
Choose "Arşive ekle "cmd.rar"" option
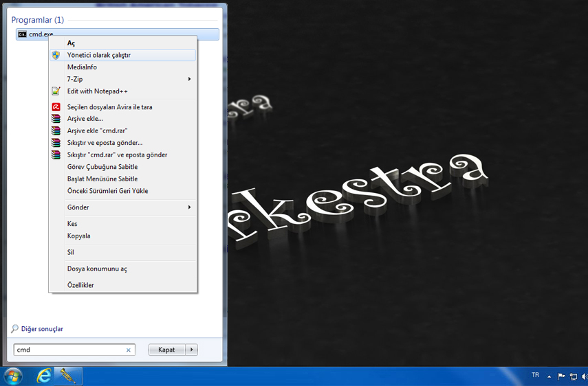click(98, 130)
